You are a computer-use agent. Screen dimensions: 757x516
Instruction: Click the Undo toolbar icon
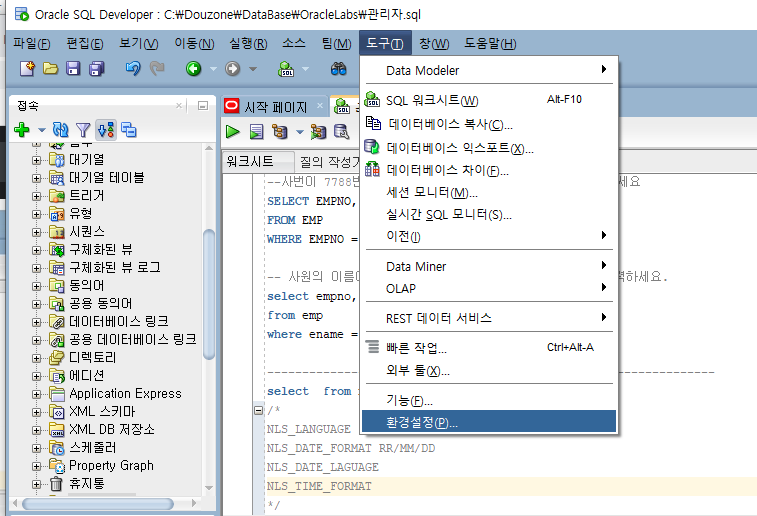pos(133,69)
